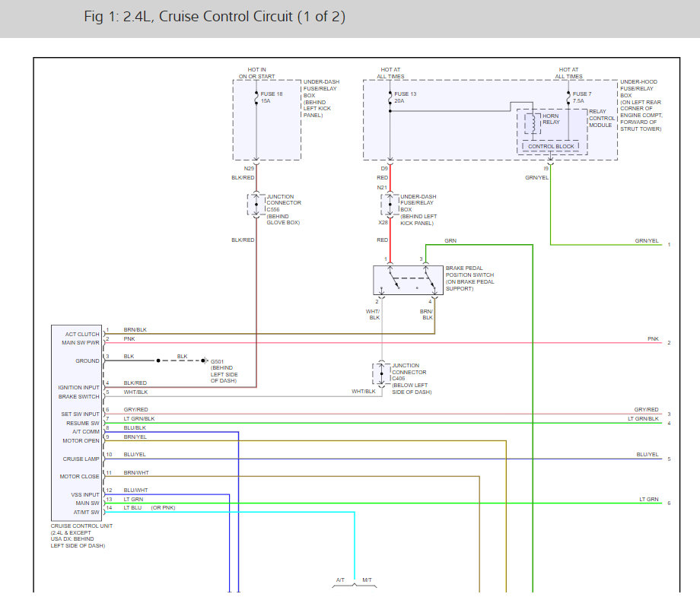Select the Brake Pedal Position Switch box

click(408, 280)
